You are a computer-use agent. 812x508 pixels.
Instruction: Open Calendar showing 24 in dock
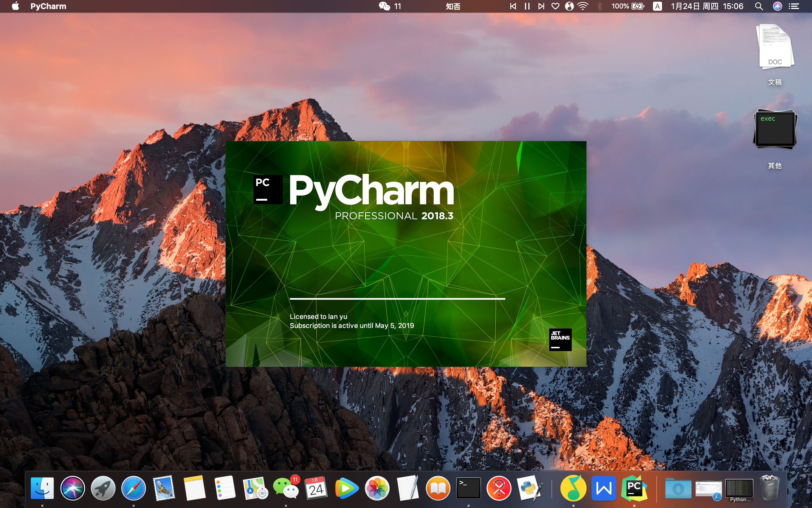pos(316,488)
